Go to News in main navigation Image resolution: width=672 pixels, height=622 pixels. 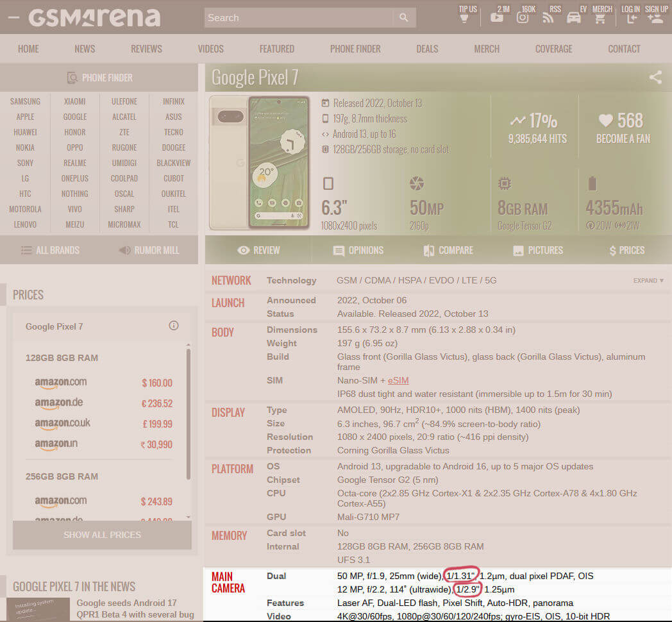pyautogui.click(x=85, y=49)
